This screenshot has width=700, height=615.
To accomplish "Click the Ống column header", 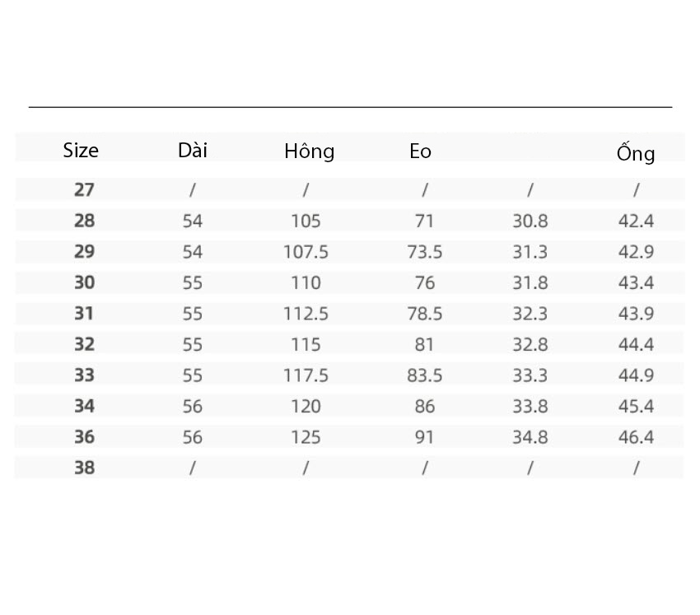I will pyautogui.click(x=636, y=152).
